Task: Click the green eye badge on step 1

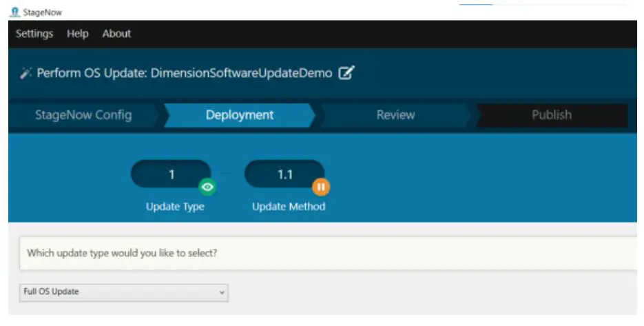Action: click(x=207, y=187)
